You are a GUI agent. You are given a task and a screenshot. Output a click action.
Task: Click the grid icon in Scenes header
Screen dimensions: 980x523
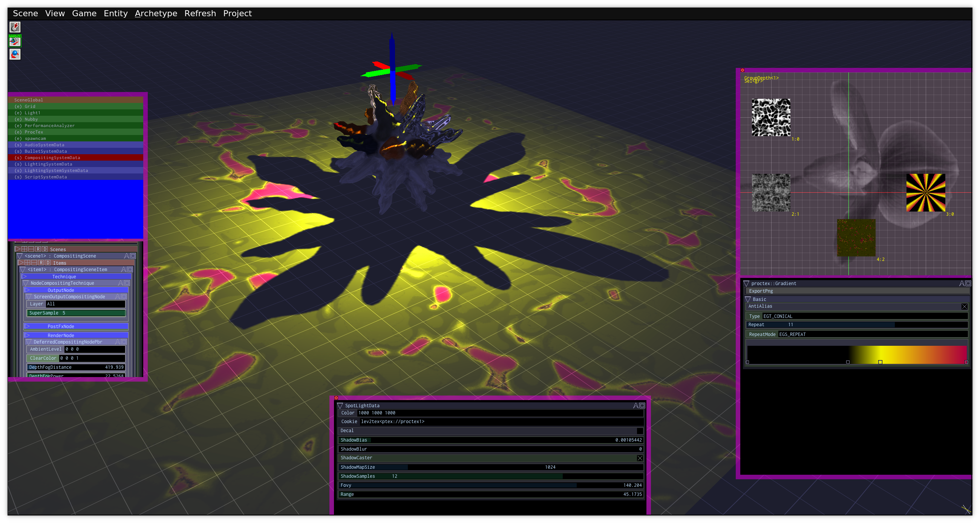pyautogui.click(x=24, y=249)
